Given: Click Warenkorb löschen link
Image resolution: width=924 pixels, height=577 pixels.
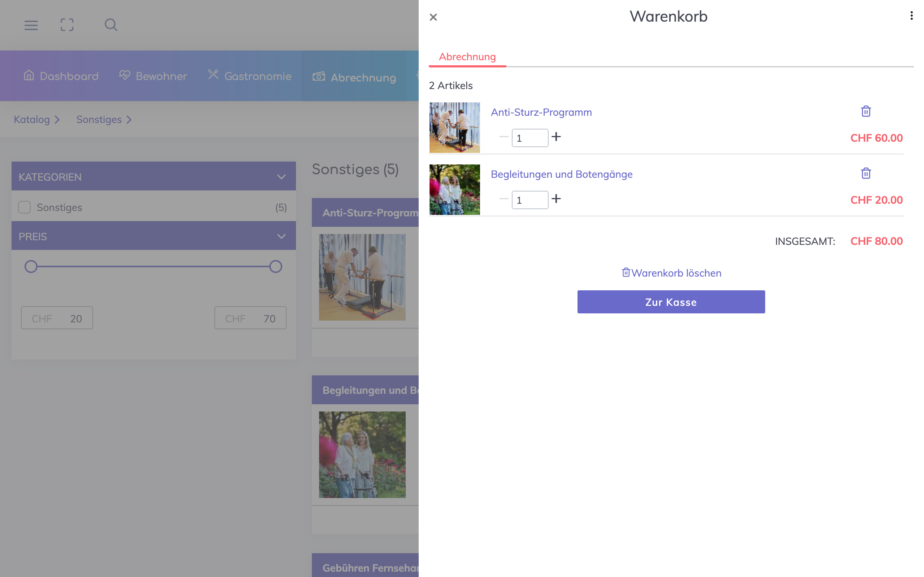Looking at the screenshot, I should (672, 273).
